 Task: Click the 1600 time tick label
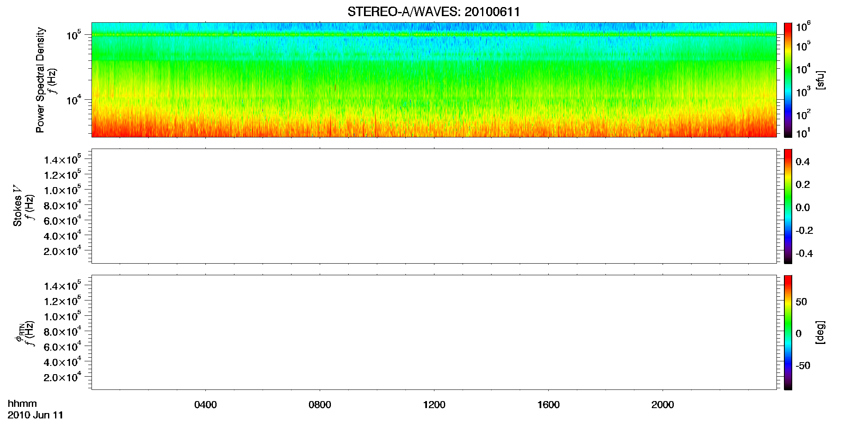(x=548, y=405)
